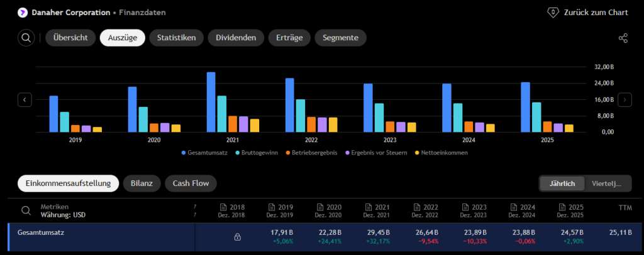The width and height of the screenshot is (644, 255).
Task: Click the -10,33% change in 2023
Action: 475,241
